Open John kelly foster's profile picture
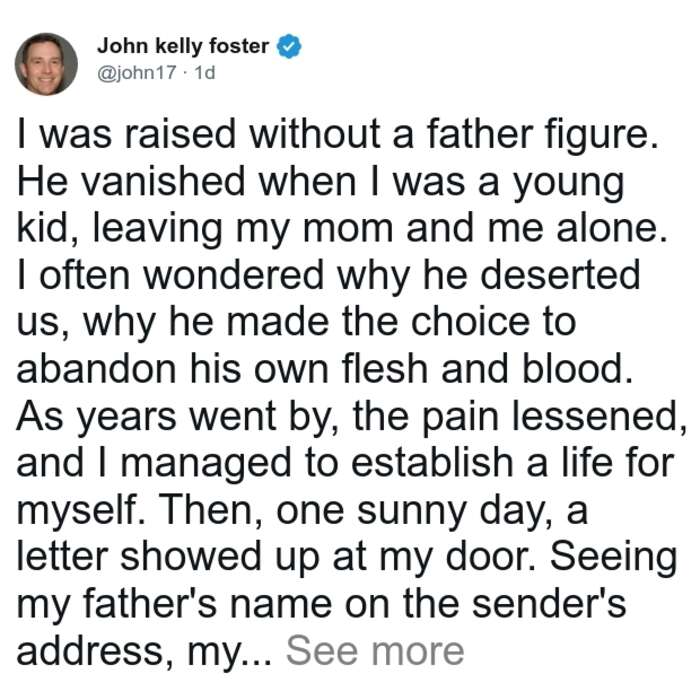Screen dimensions: 700x700 click(46, 64)
